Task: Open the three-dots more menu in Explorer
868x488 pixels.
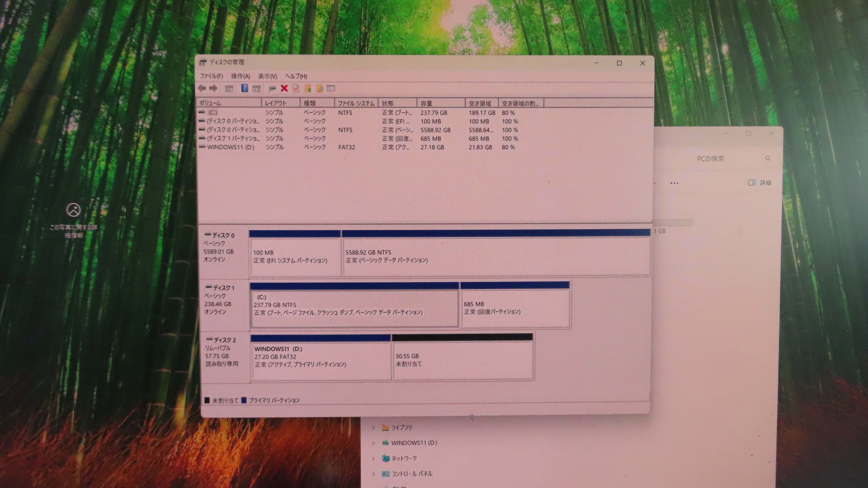Action: [x=674, y=183]
